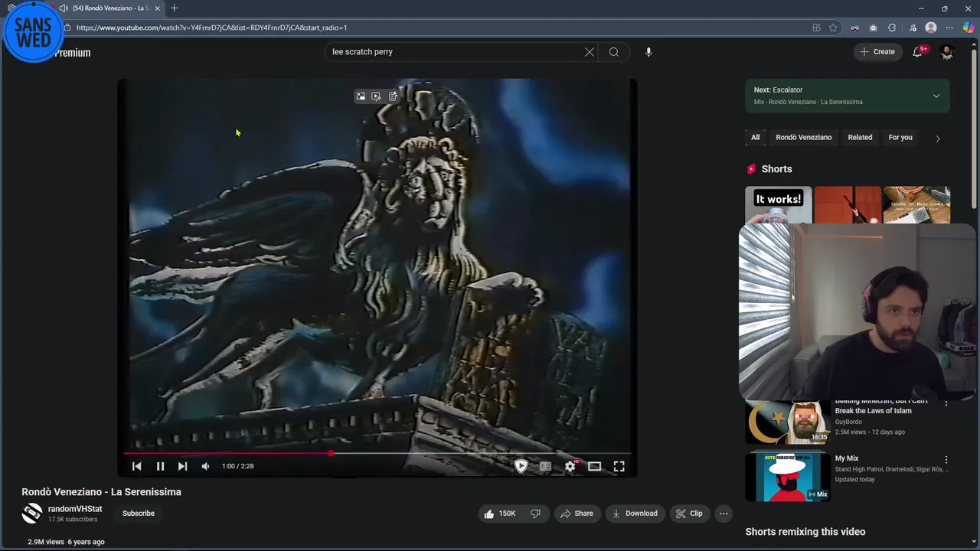The height and width of the screenshot is (551, 980).
Task: Toggle closed captions in the player
Action: pyautogui.click(x=545, y=466)
